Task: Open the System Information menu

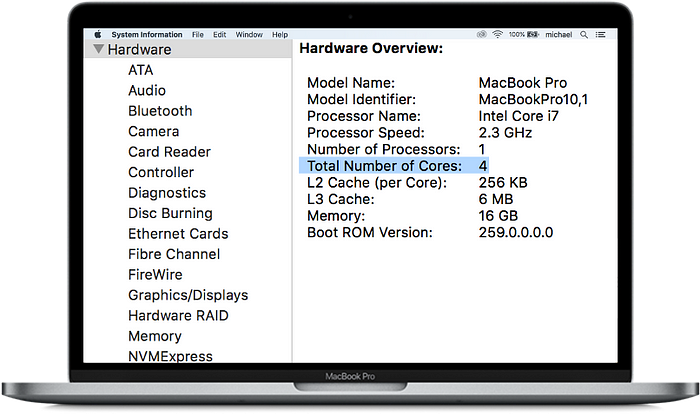Action: pos(147,34)
